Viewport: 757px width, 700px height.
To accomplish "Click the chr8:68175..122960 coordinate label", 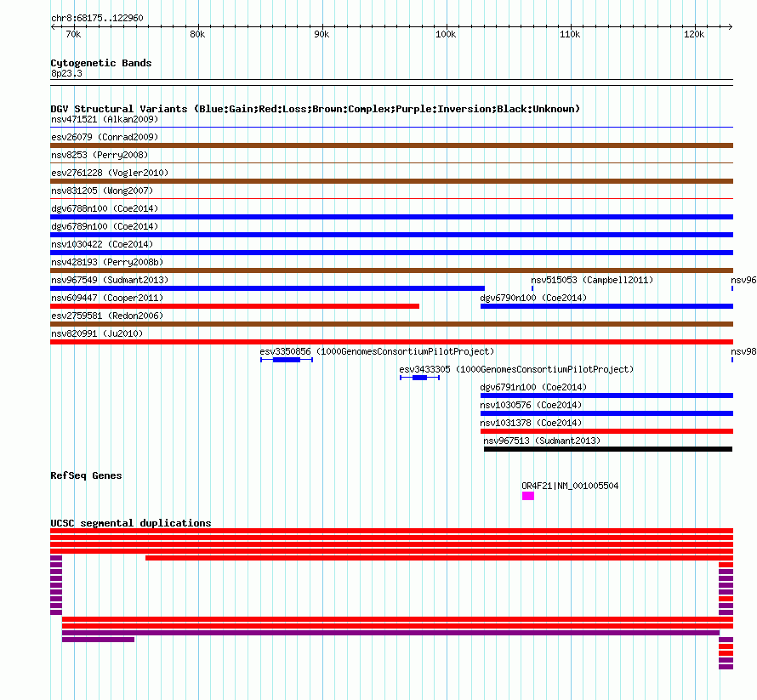I will pyautogui.click(x=97, y=19).
